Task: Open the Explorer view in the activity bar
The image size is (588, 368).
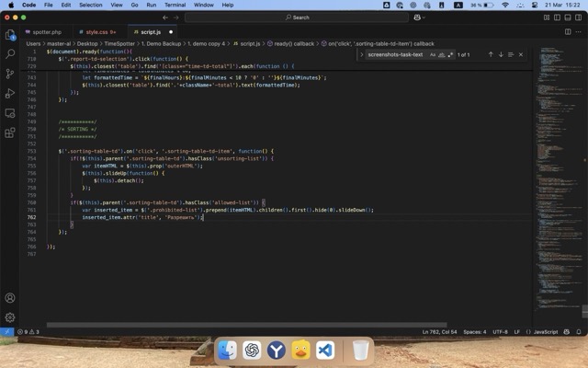Action: coord(10,35)
